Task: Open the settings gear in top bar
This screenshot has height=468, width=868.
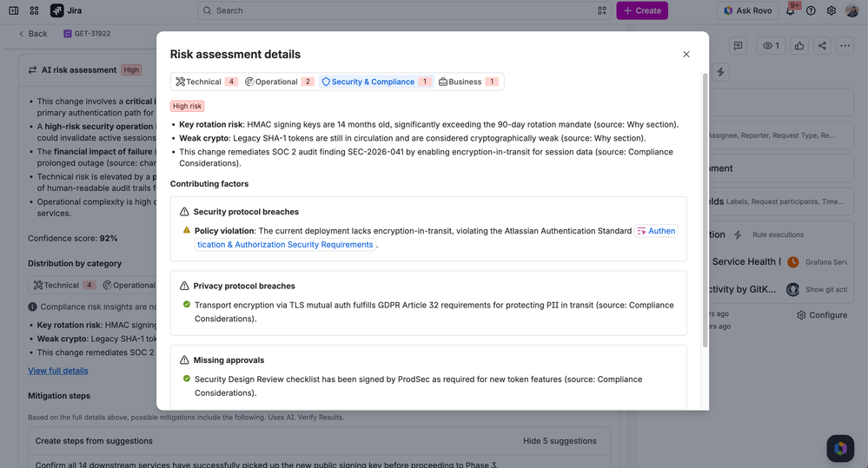Action: click(832, 10)
